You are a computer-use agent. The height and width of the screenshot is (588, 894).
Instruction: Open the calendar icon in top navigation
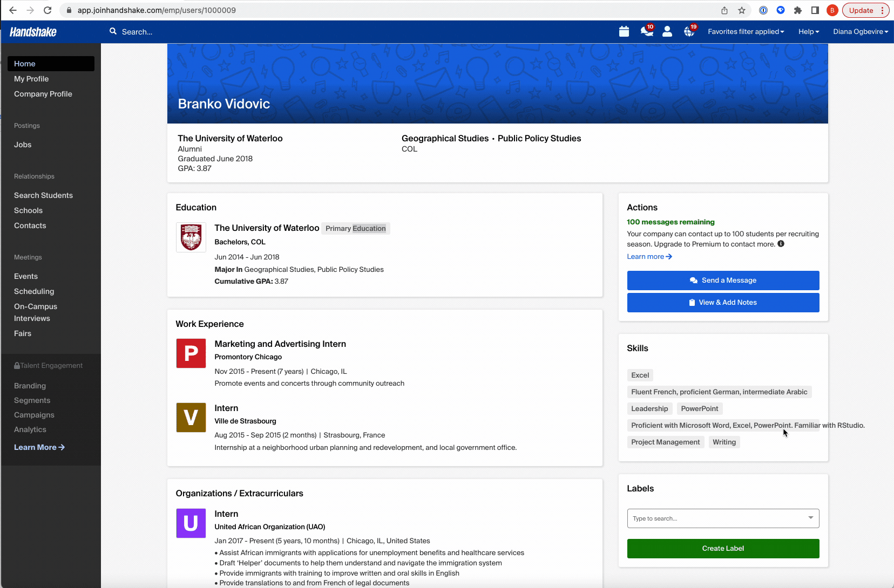pyautogui.click(x=625, y=31)
